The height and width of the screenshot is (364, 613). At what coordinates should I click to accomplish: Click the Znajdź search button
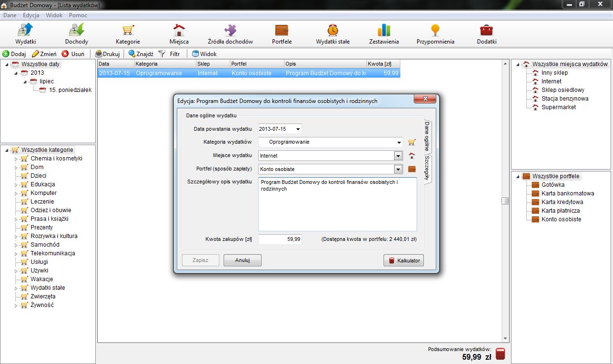pyautogui.click(x=141, y=54)
